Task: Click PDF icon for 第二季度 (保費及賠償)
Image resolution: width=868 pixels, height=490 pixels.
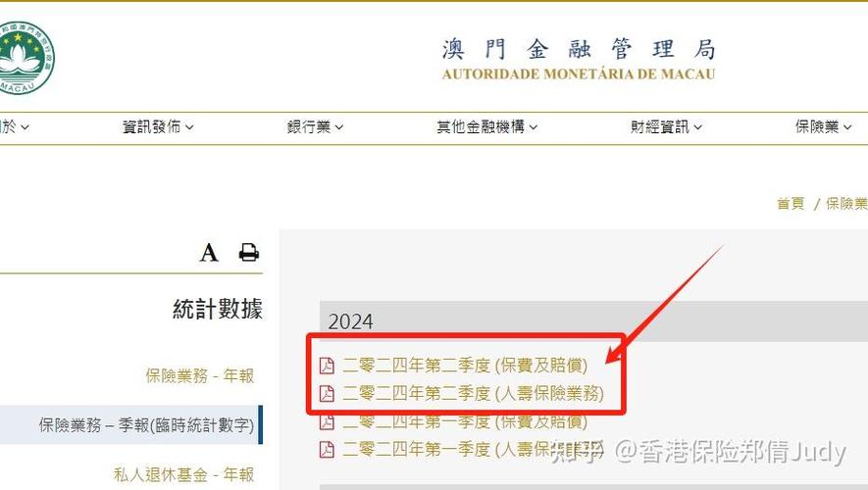Action: [328, 366]
